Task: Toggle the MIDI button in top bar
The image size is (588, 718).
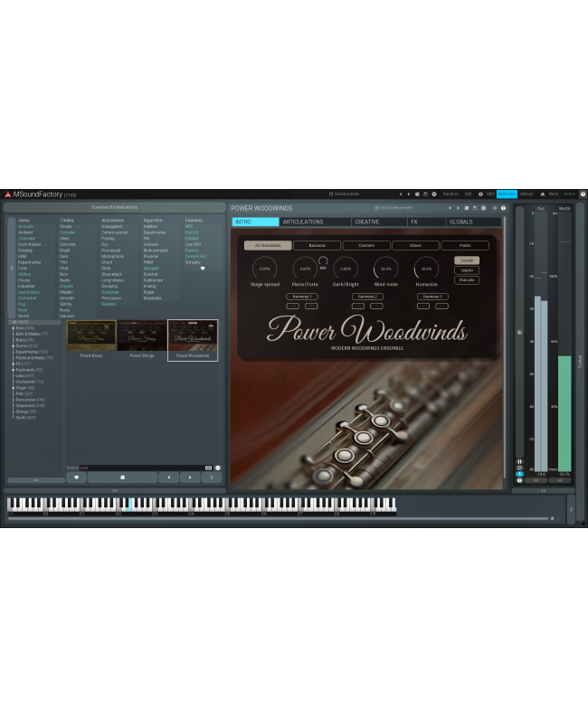Action: click(x=490, y=194)
